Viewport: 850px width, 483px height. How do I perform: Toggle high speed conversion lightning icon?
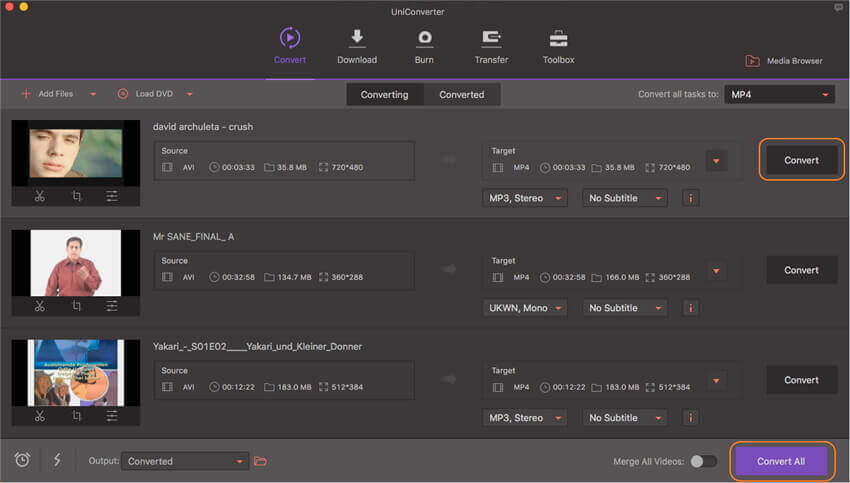57,460
